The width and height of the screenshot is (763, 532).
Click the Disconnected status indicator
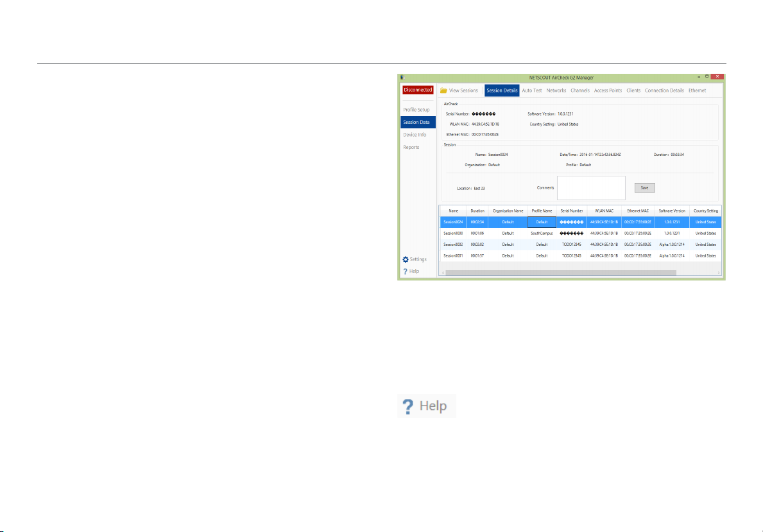[x=418, y=90]
